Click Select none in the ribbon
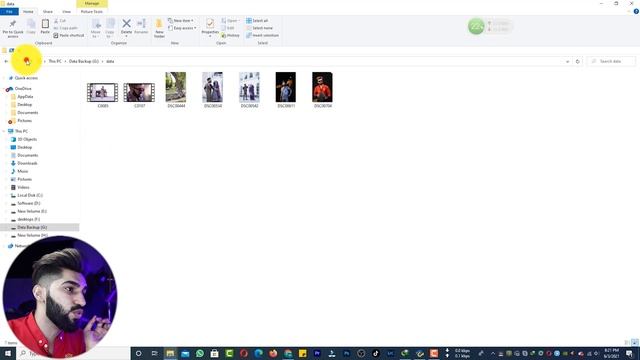 259,28
